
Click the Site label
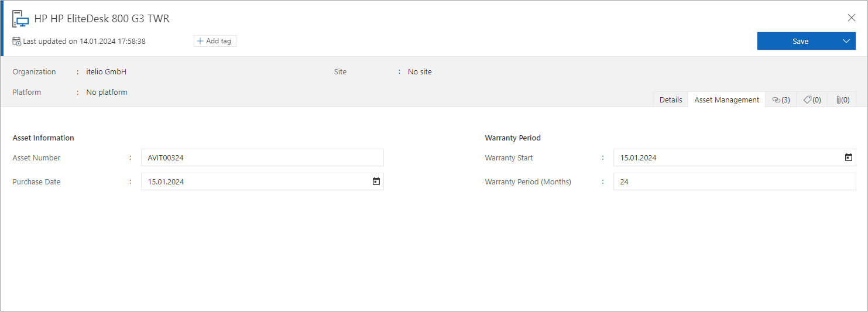click(340, 72)
